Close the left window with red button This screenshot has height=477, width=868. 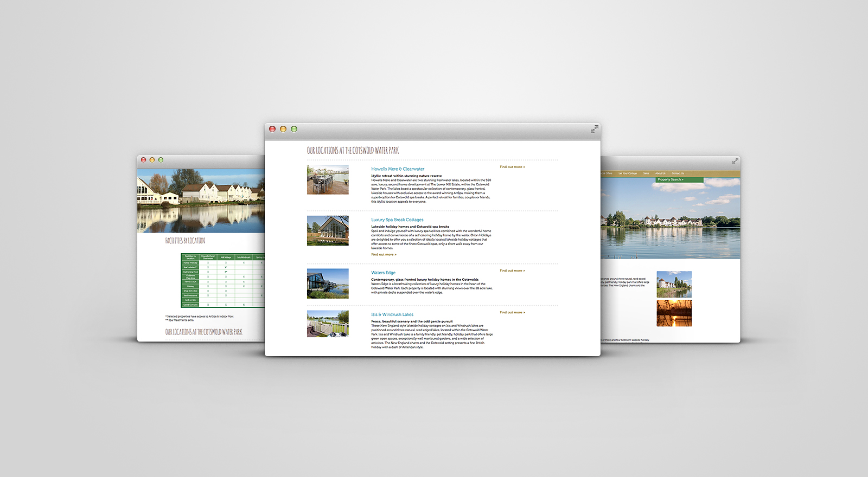[144, 160]
